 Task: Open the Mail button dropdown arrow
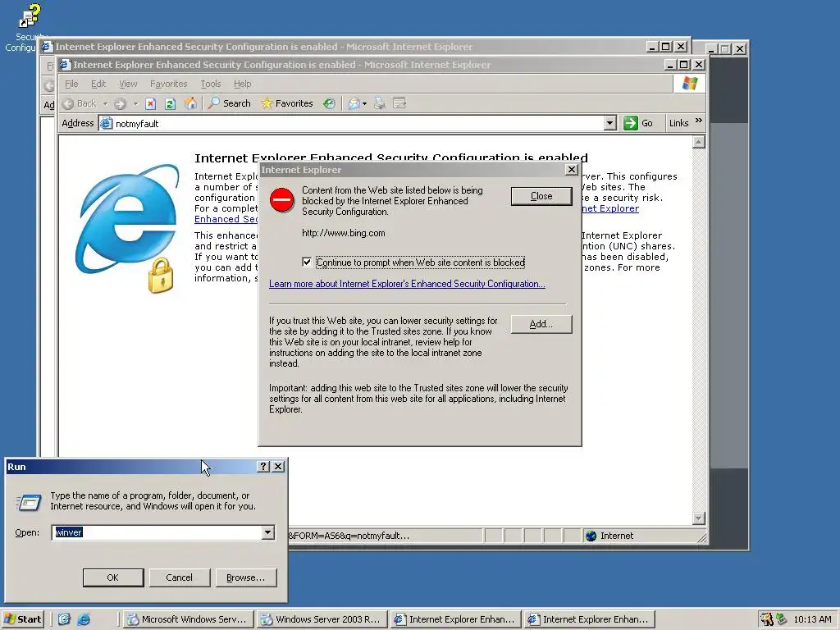point(365,104)
